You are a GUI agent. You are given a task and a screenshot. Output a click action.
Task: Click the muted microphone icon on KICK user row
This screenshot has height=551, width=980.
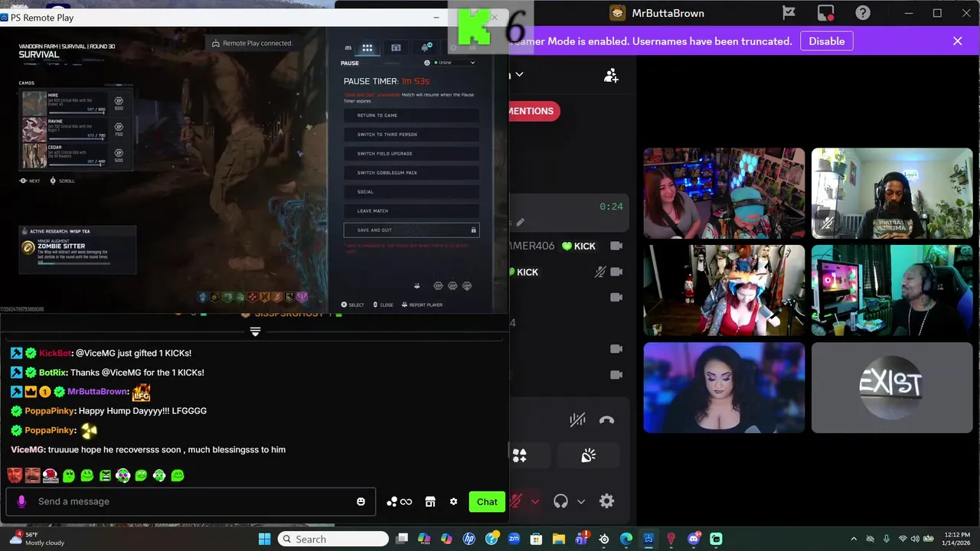point(600,272)
